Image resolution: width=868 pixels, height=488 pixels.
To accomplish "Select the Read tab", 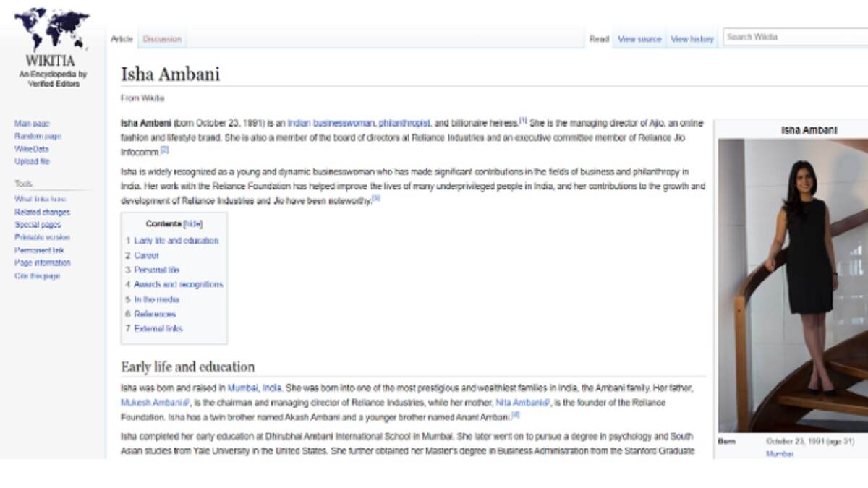I will [x=599, y=39].
